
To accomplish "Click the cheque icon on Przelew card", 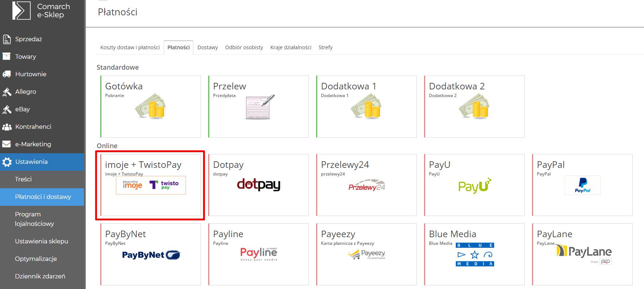I will coord(260,107).
